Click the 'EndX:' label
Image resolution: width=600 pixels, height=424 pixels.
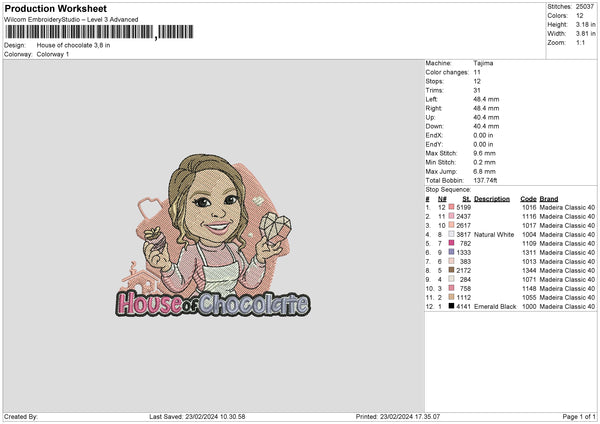434,135
